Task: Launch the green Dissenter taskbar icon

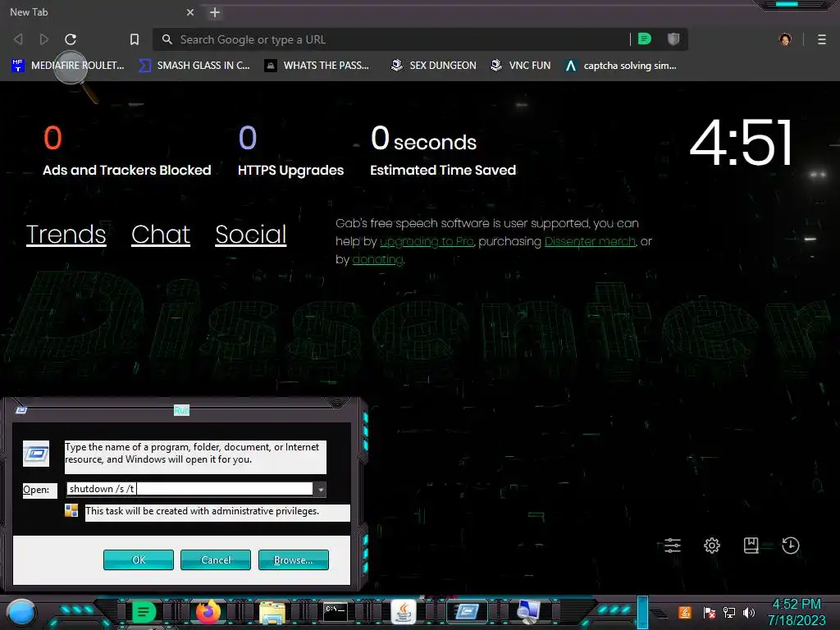Action: click(143, 612)
